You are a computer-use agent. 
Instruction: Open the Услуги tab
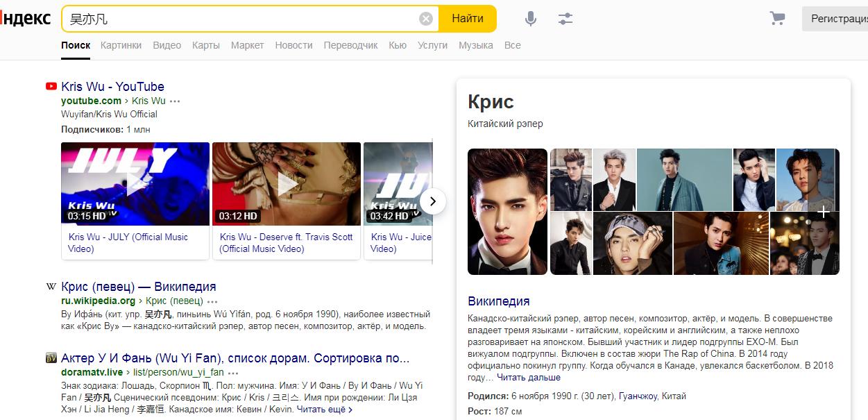pyautogui.click(x=433, y=45)
